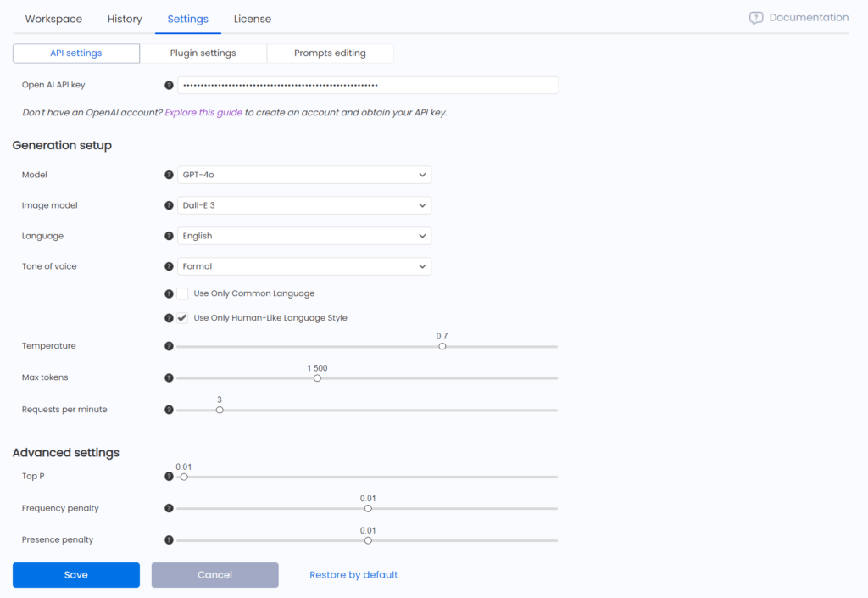Open the Explore this guide link
This screenshot has height=598, width=868.
tap(203, 113)
